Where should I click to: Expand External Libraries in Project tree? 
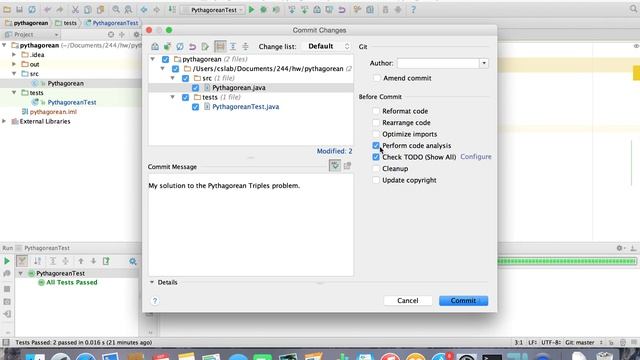coord(4,121)
